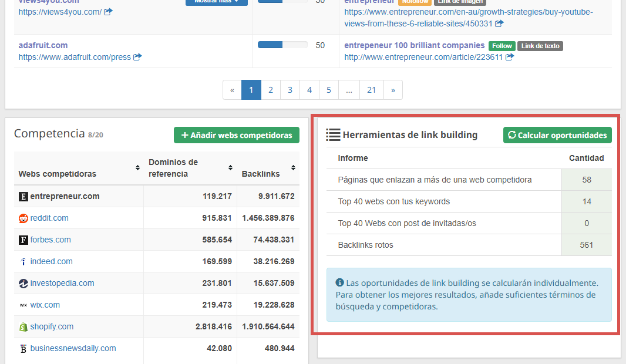Open wix.com competitor link
The width and height of the screenshot is (626, 364).
click(45, 305)
